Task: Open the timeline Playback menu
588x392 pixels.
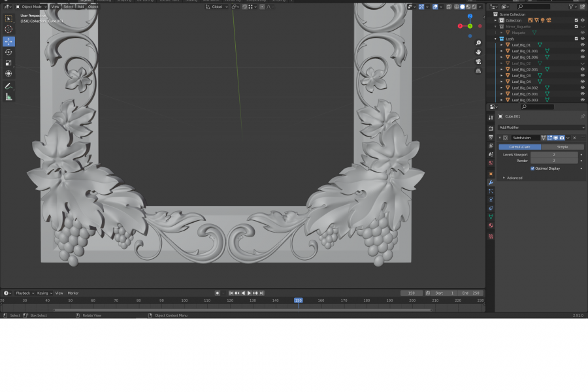Action: 25,293
